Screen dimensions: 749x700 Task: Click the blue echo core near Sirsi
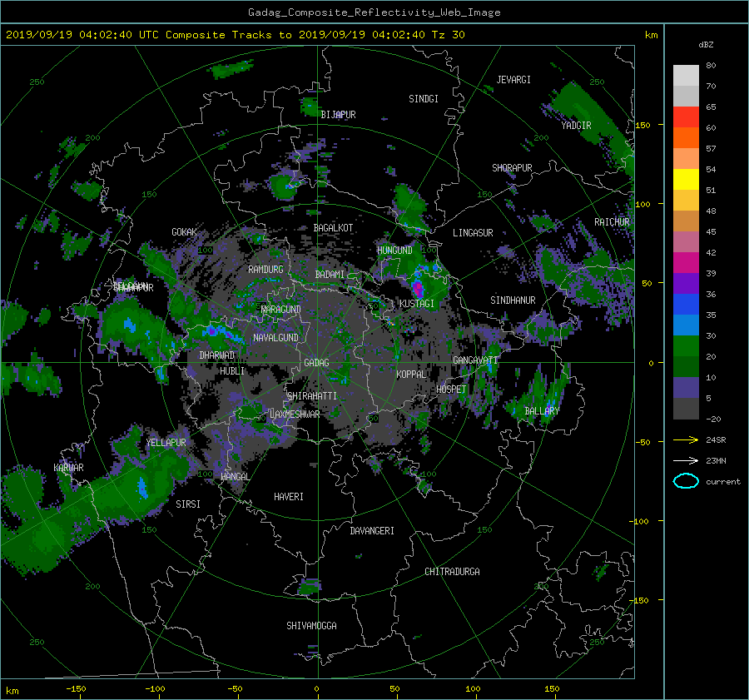pyautogui.click(x=142, y=488)
